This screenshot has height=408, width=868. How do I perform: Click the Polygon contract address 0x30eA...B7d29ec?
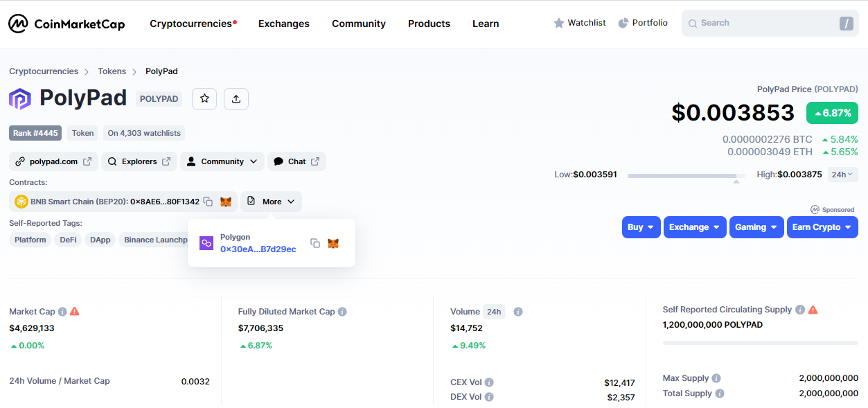coord(258,249)
